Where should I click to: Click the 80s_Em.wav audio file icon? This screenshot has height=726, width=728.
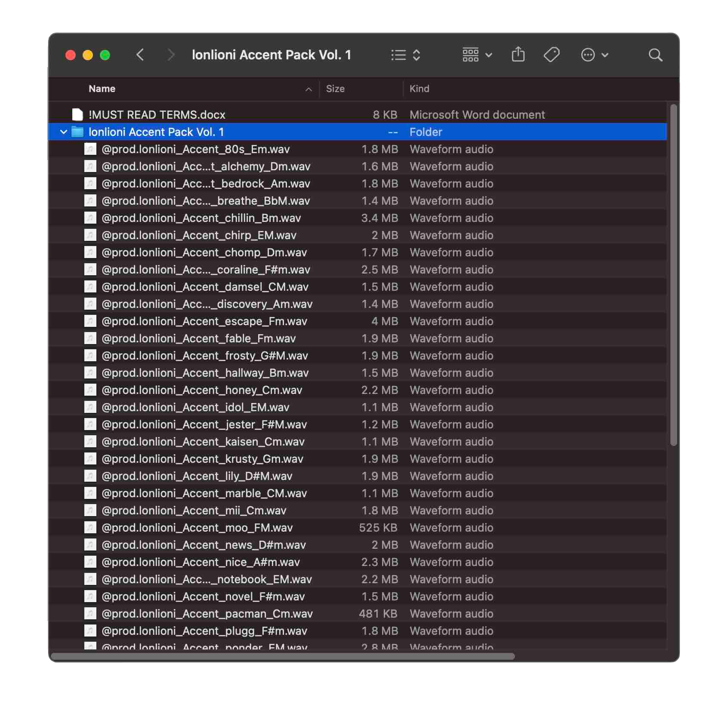click(x=90, y=149)
